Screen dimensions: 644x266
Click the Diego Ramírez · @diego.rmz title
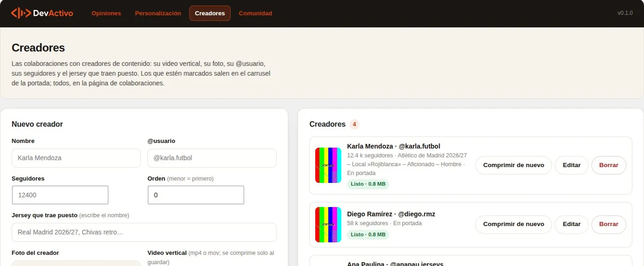coord(391,214)
